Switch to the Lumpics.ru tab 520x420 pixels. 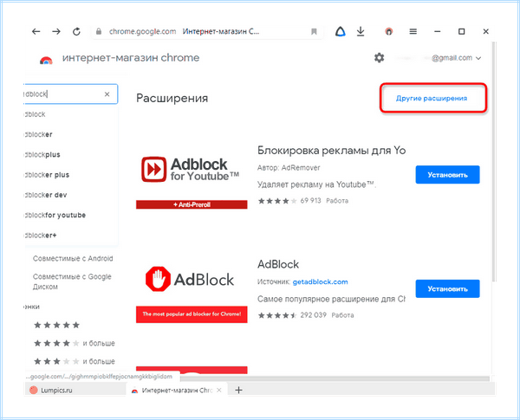(75, 391)
